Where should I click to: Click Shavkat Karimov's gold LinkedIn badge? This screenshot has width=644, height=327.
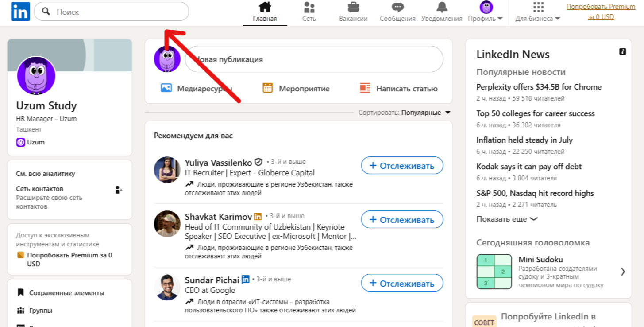pos(258,217)
